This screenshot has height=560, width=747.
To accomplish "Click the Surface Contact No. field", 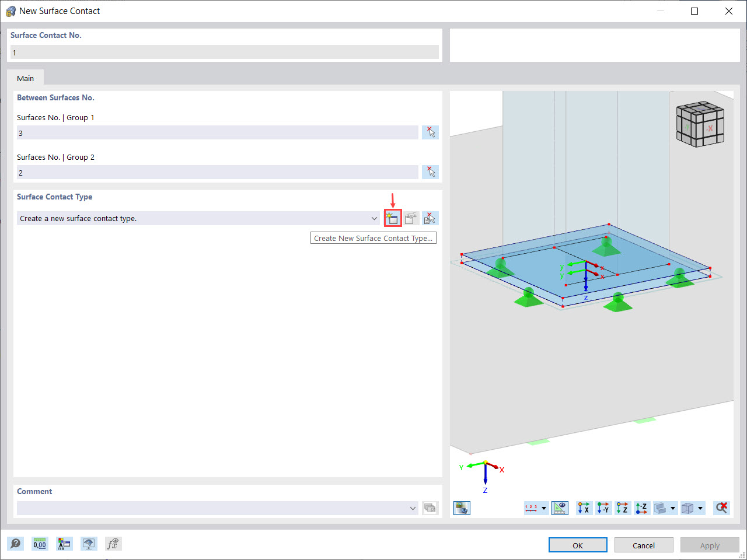I will coord(225,52).
